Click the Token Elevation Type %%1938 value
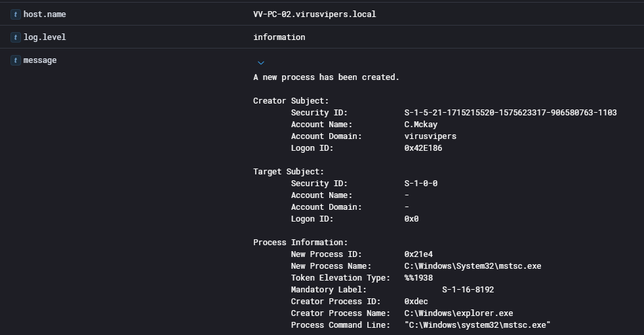The width and height of the screenshot is (644, 335). coord(418,278)
